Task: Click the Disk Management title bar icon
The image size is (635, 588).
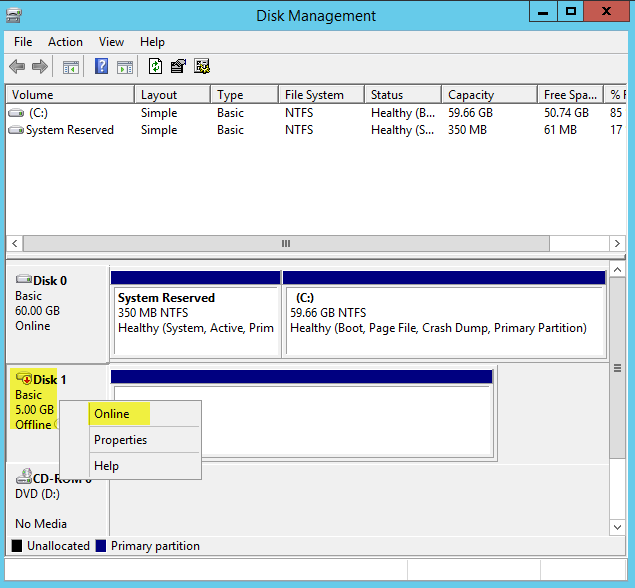Action: click(14, 15)
